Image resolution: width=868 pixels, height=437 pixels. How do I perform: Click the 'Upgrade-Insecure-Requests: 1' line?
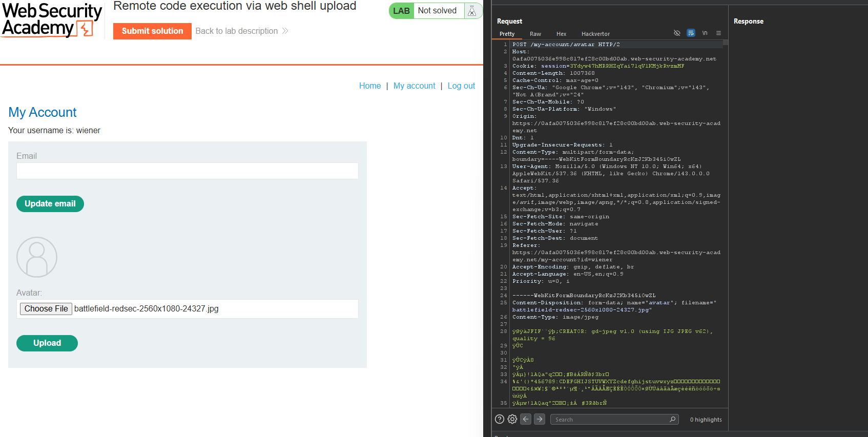[563, 145]
